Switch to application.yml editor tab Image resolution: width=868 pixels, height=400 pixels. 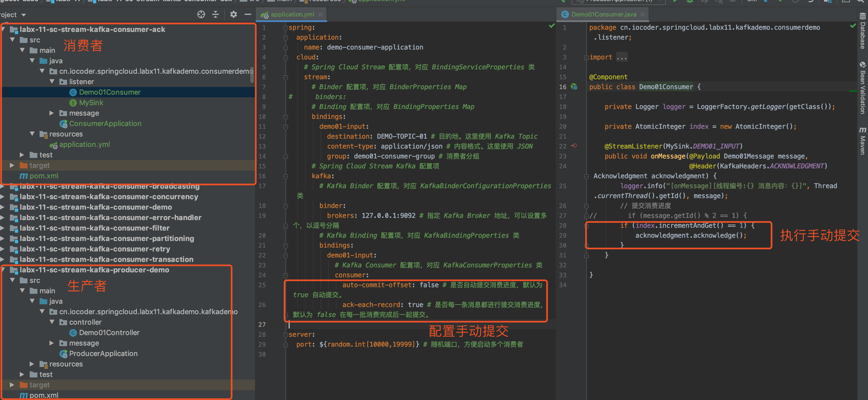pos(292,15)
